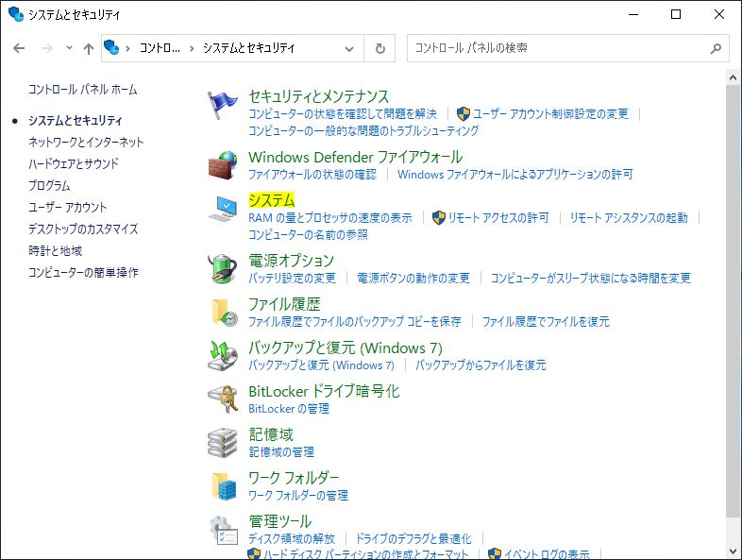Viewport: 742px width, 560px height.
Task: Open the highlighted システム heading link
Action: pos(271,200)
